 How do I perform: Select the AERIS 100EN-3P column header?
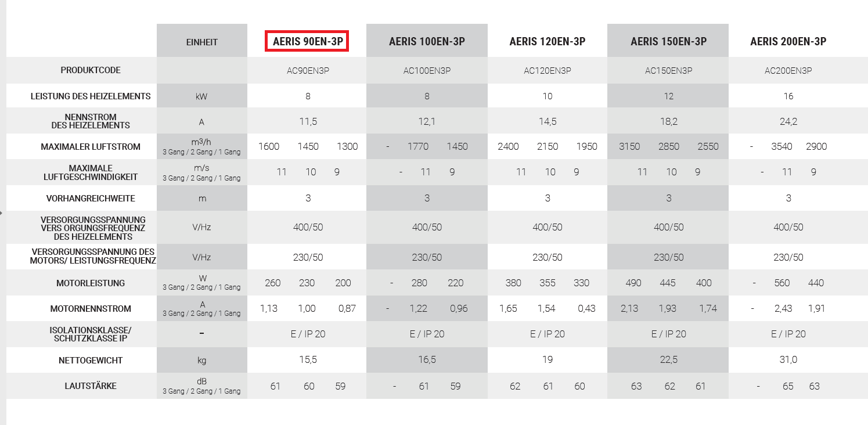(x=427, y=42)
